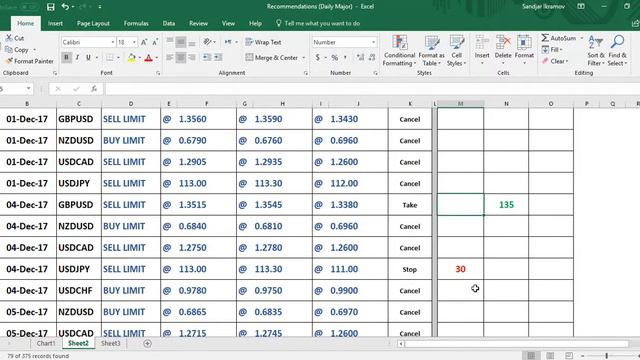The width and height of the screenshot is (640, 360).
Task: Click Merge & Center button
Action: coord(272,58)
